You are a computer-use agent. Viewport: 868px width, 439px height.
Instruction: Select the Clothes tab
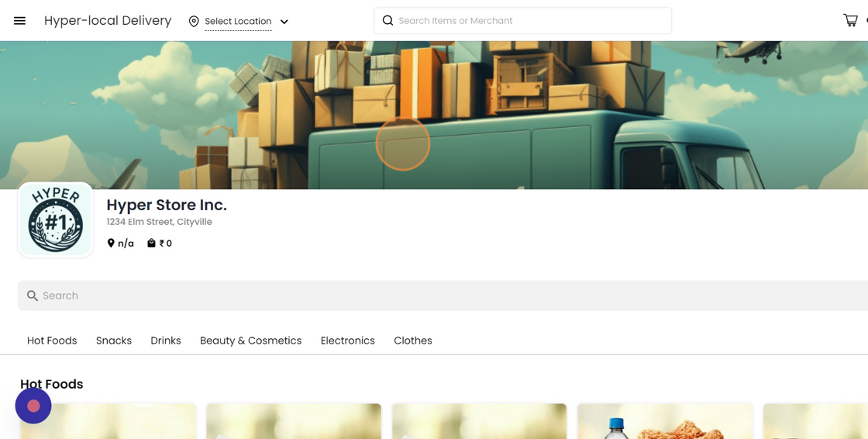pyautogui.click(x=413, y=340)
